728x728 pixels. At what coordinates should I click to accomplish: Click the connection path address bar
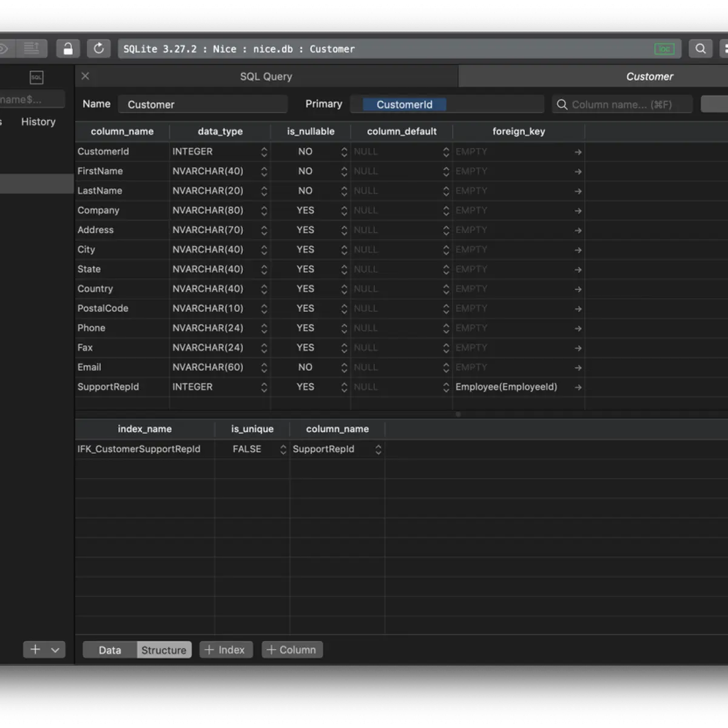pos(399,49)
